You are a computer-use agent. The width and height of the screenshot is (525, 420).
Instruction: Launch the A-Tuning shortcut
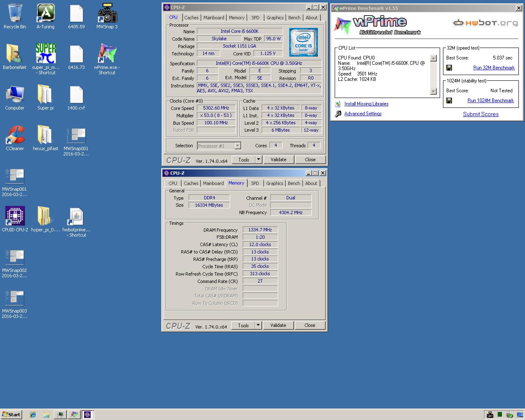[x=45, y=16]
